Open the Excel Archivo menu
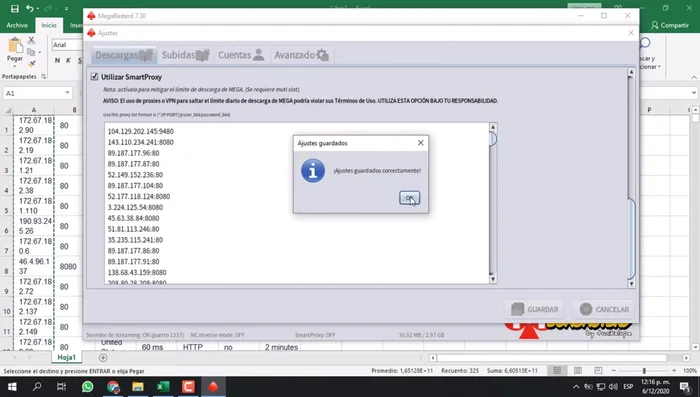700x397 pixels. pyautogui.click(x=17, y=25)
